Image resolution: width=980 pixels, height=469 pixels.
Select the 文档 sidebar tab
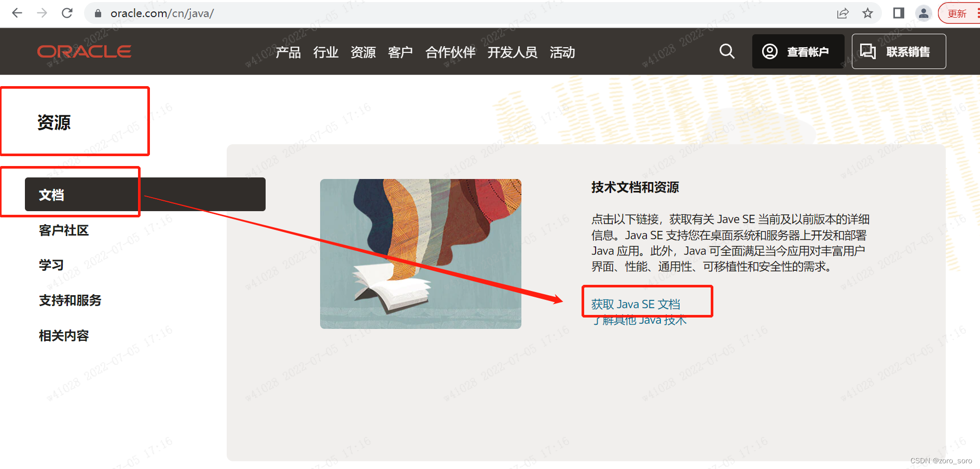[145, 195]
